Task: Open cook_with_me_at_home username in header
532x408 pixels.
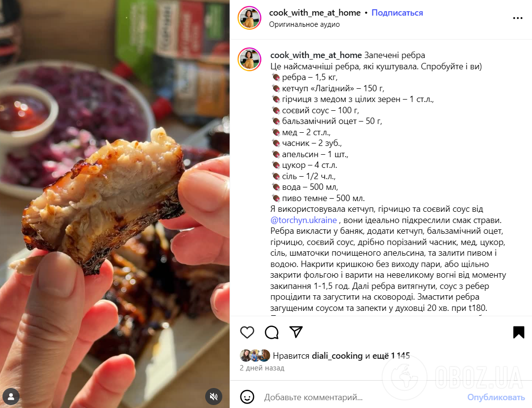Action: coord(315,13)
